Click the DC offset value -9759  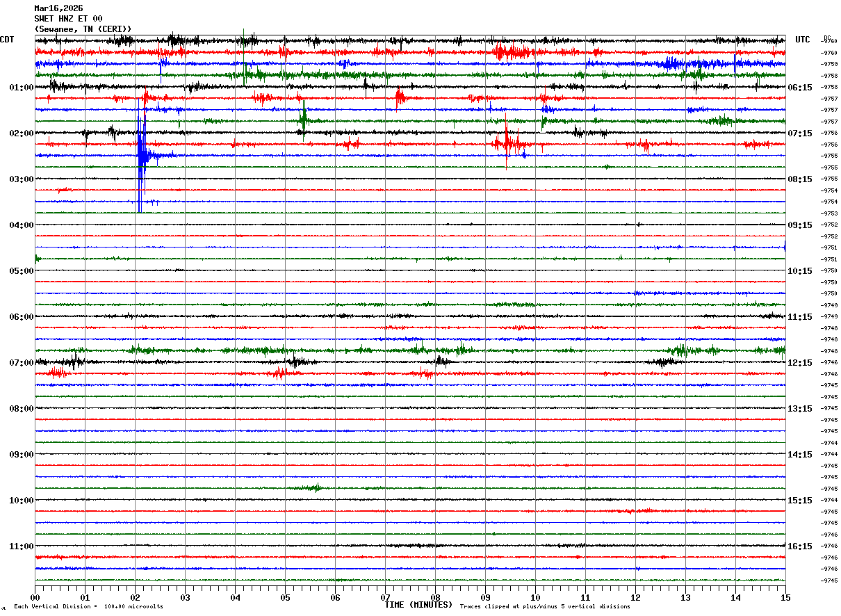coord(829,65)
